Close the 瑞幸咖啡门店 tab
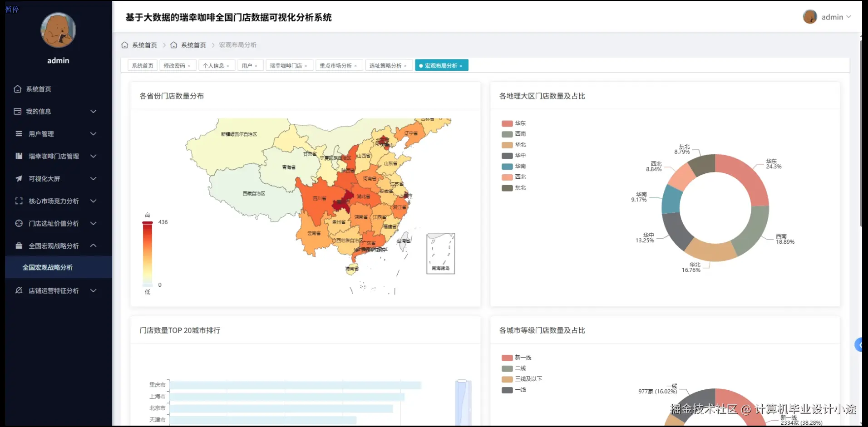The height and width of the screenshot is (427, 868). (306, 66)
